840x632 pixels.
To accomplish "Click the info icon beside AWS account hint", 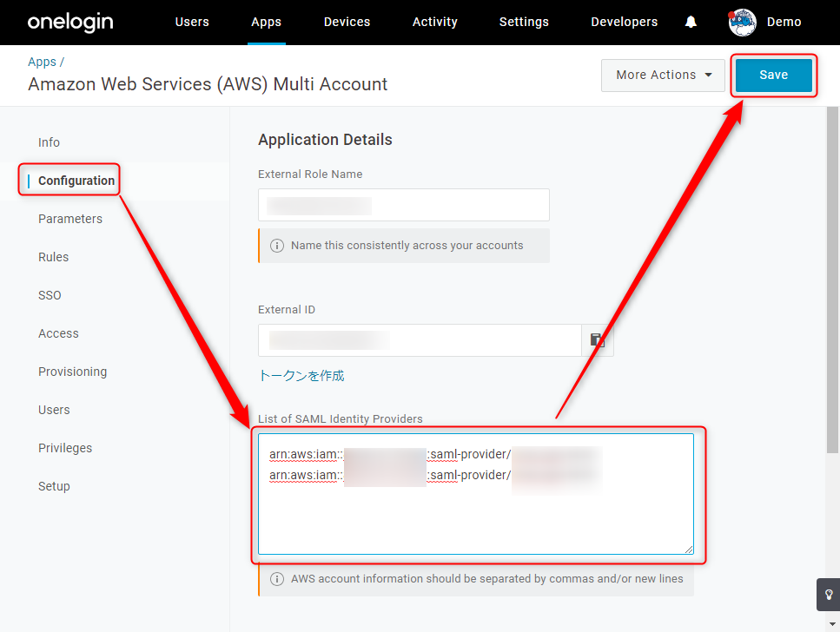I will click(x=277, y=579).
